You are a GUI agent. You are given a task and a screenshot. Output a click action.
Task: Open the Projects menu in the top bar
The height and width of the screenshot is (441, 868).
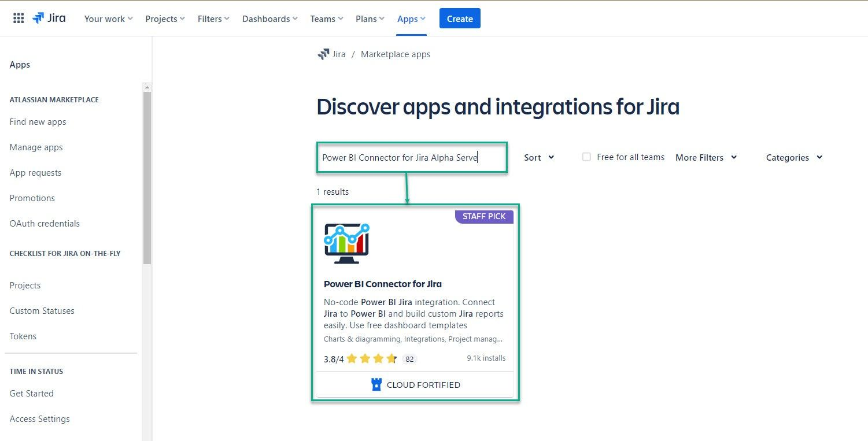coord(164,18)
